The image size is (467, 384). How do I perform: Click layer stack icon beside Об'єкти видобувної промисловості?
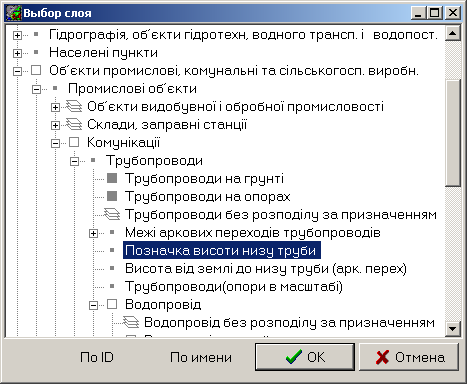click(74, 106)
